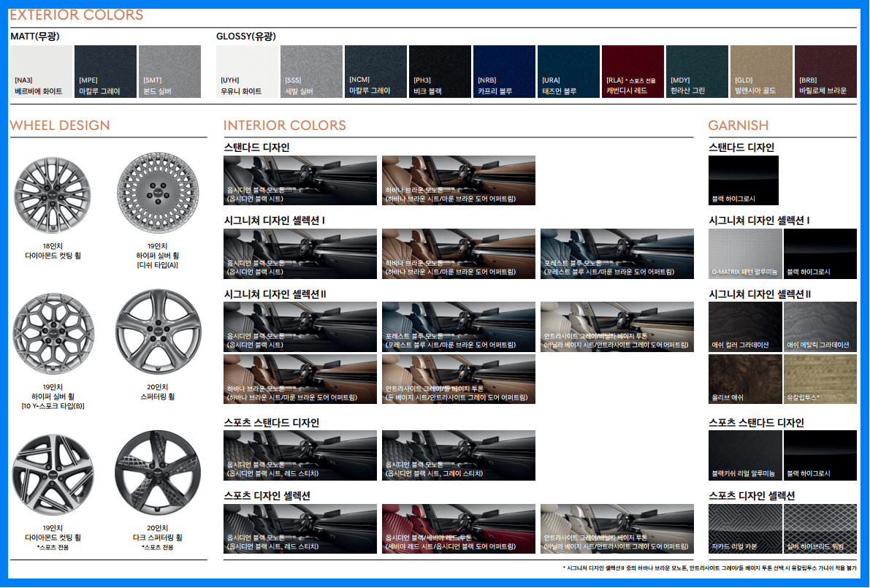
Task: Choose 셀렉션 II 하바나 브라운 모노톤 interior
Action: click(300, 379)
